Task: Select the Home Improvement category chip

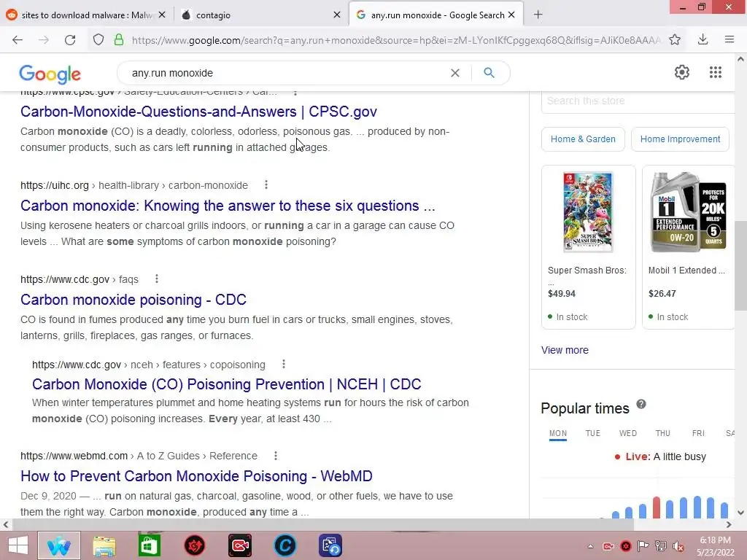Action: tap(680, 139)
